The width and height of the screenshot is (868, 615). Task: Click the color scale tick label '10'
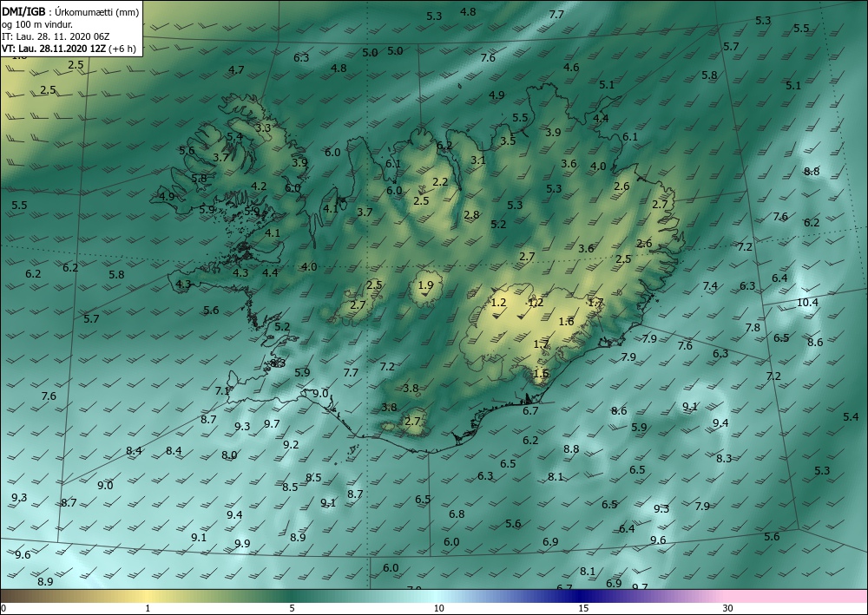pos(438,608)
